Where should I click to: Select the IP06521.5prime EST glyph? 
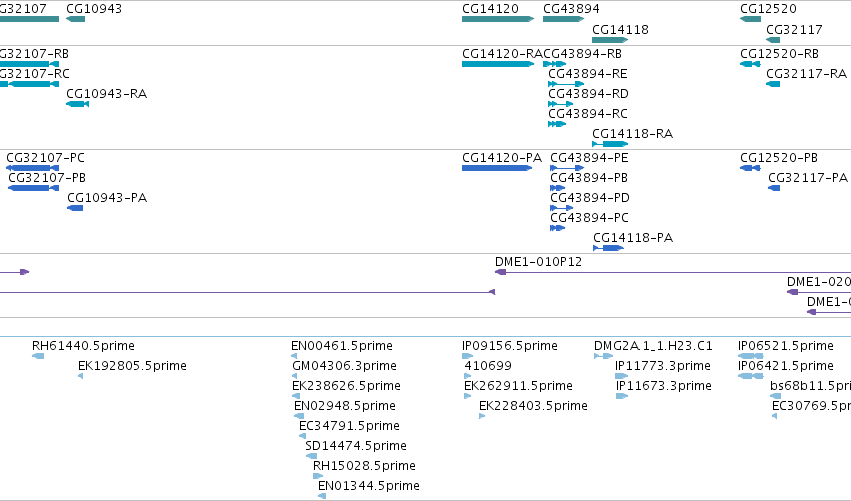(751, 356)
